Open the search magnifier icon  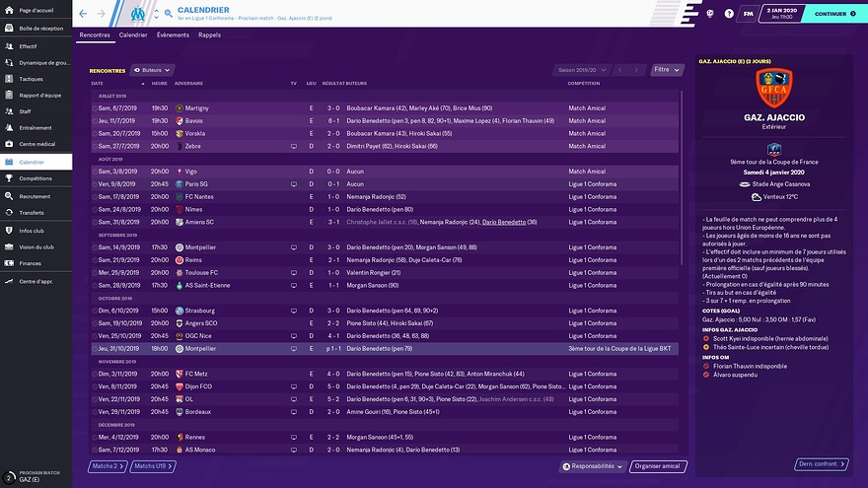coord(168,15)
